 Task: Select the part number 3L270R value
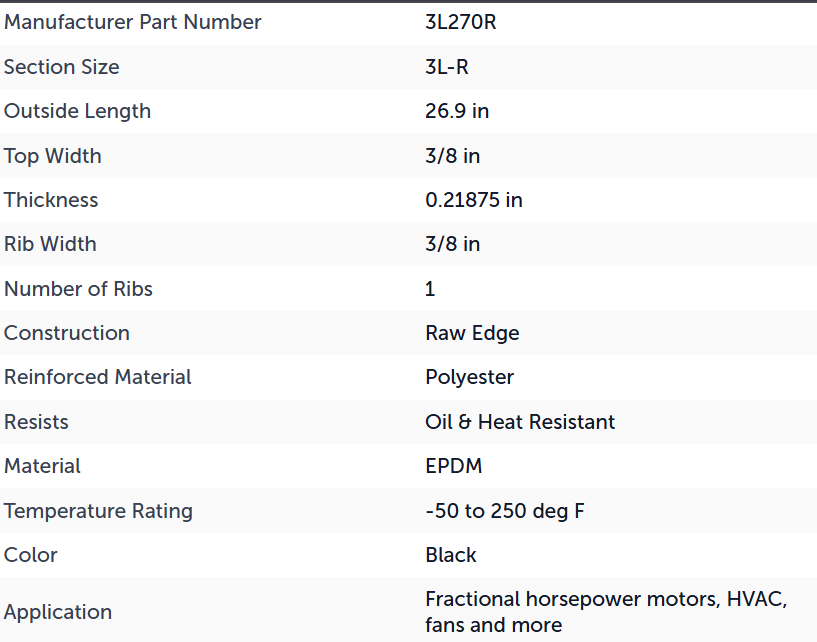click(461, 22)
